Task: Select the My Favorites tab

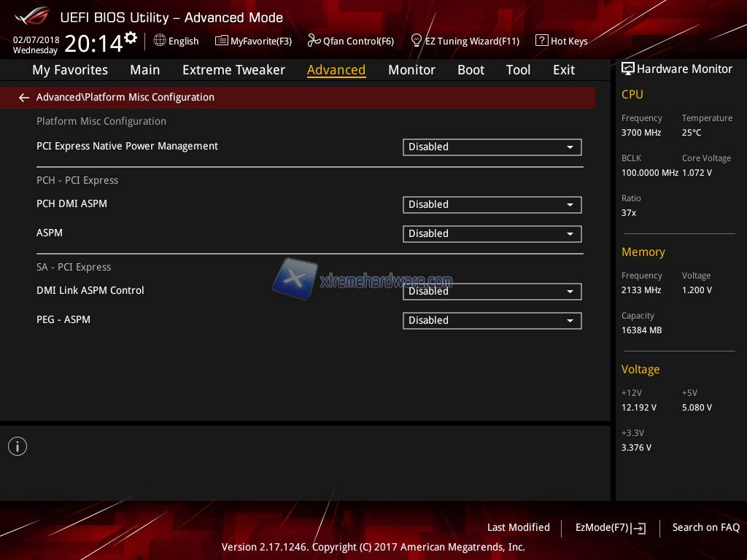Action: (x=70, y=70)
